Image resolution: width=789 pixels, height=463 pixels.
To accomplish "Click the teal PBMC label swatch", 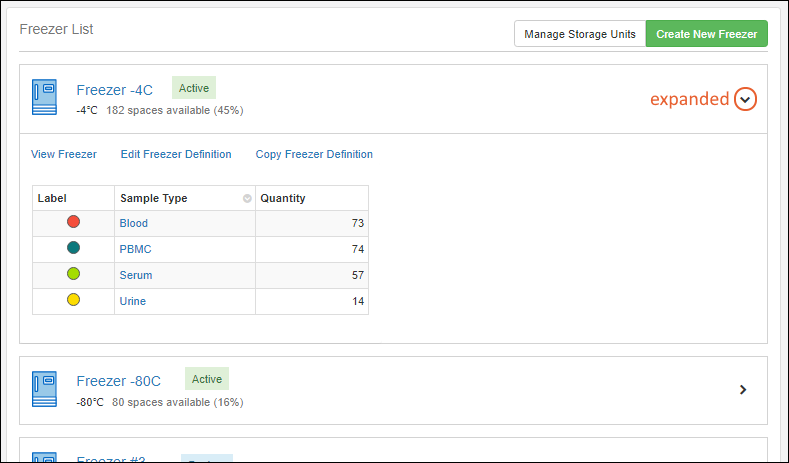I will click(x=73, y=248).
